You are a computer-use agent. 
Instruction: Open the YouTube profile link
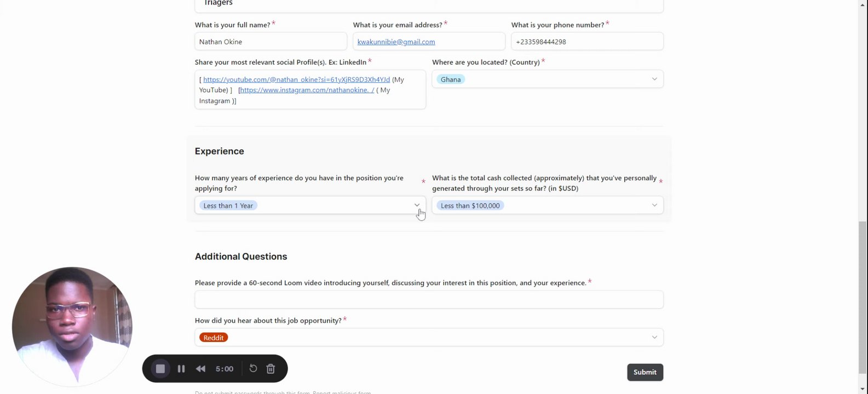pos(296,80)
